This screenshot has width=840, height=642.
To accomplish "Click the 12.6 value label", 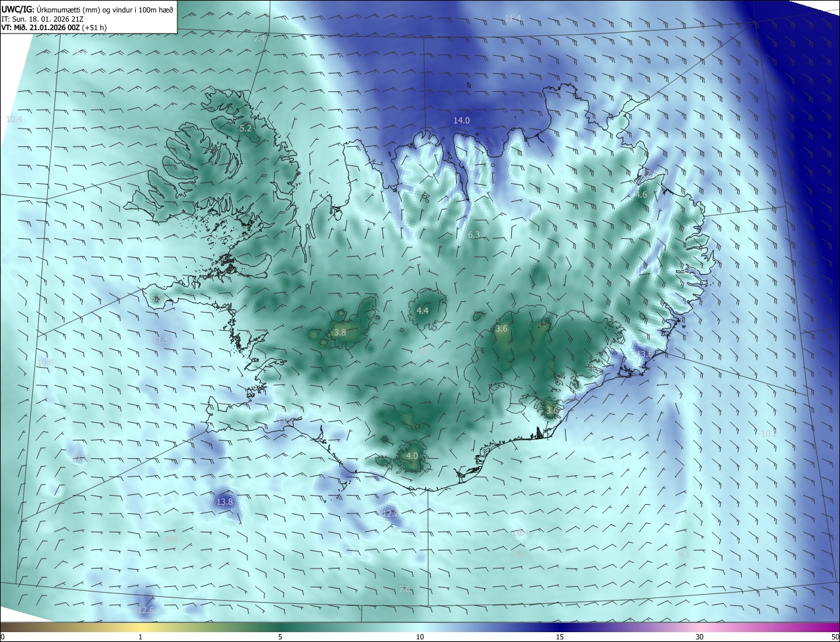I will [146, 610].
